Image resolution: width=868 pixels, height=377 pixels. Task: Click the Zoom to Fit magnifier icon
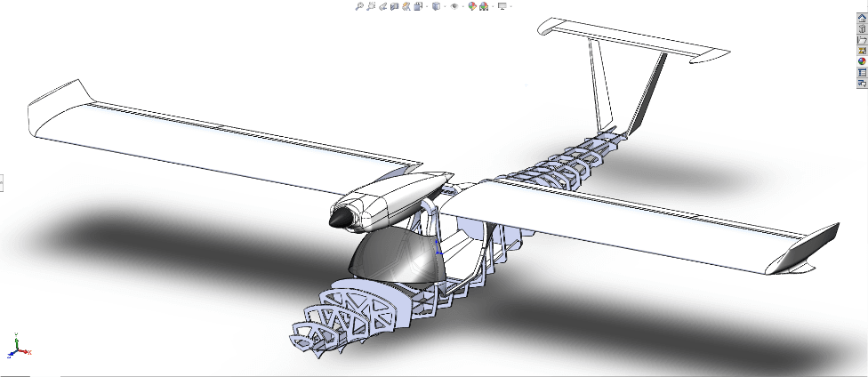click(x=358, y=6)
